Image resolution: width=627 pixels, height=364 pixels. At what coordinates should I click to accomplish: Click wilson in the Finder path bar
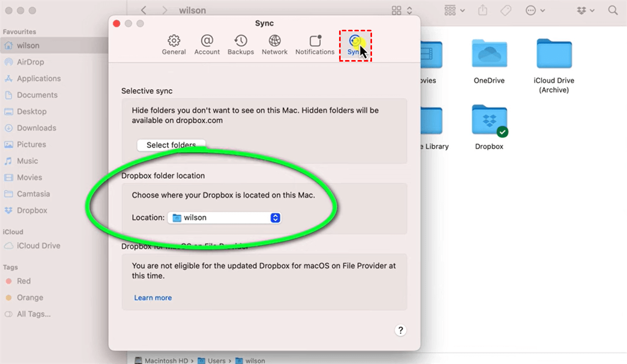250,360
